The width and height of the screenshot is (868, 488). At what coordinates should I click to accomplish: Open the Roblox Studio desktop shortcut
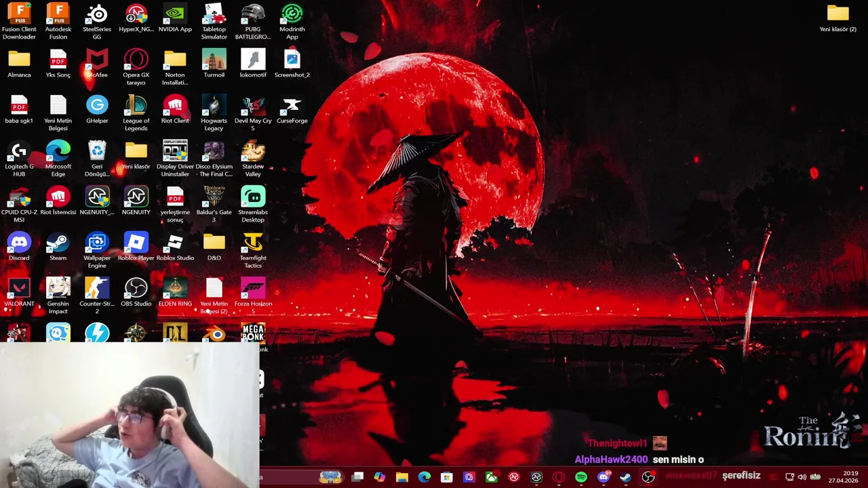pyautogui.click(x=175, y=247)
